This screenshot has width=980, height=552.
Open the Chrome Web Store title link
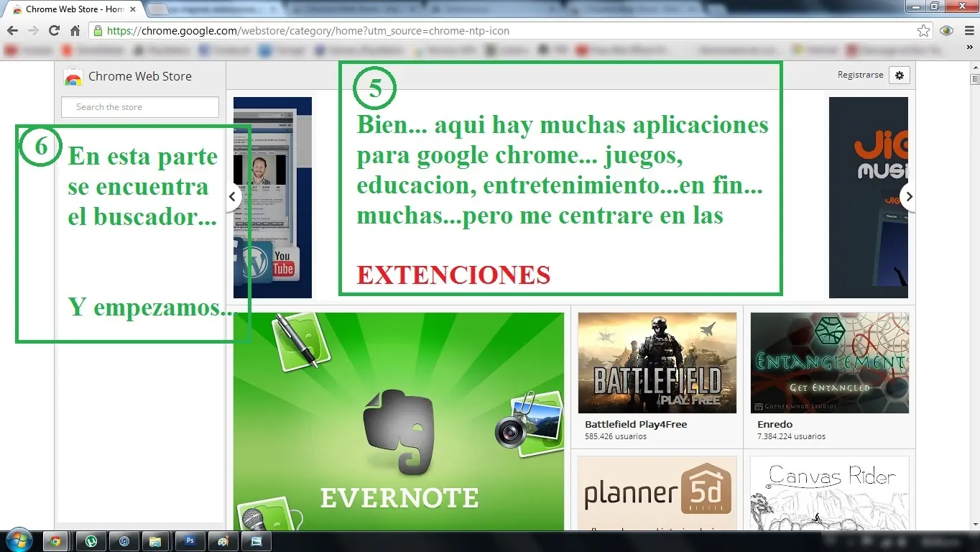pos(140,76)
